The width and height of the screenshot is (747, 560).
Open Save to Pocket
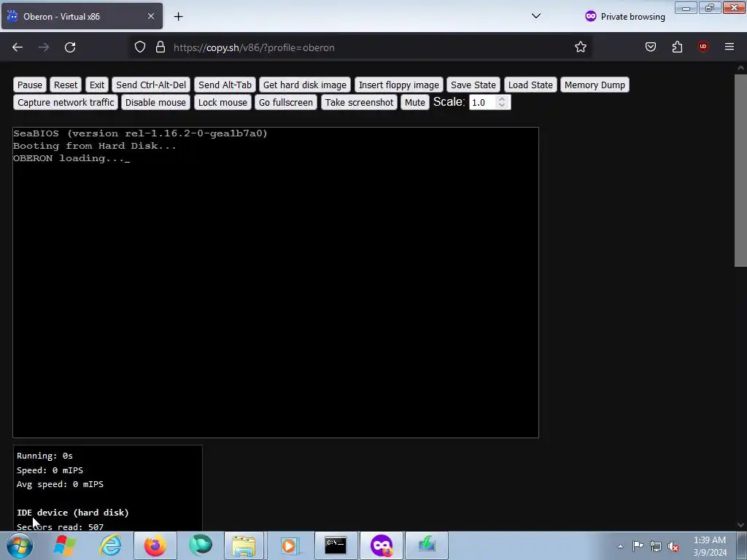(651, 47)
